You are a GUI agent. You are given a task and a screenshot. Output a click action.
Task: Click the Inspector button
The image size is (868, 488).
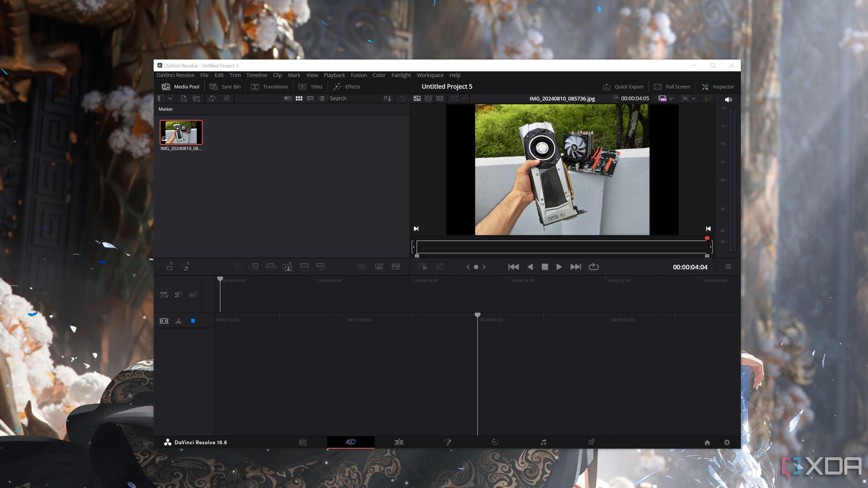click(x=718, y=86)
